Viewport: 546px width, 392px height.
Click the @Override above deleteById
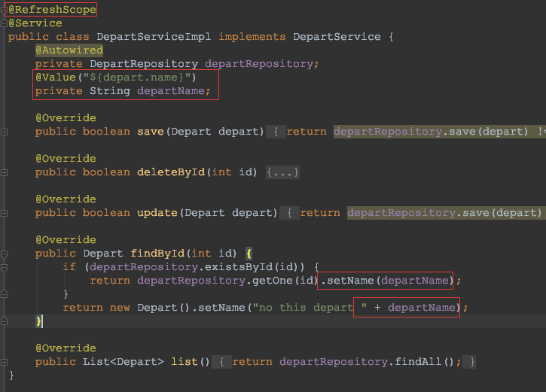tap(66, 159)
